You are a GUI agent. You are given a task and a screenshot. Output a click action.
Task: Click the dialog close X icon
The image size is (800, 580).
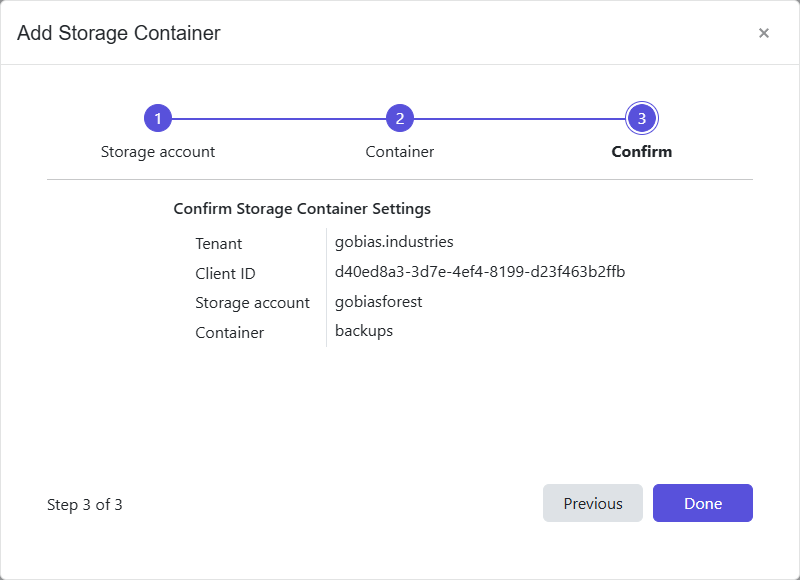763,33
